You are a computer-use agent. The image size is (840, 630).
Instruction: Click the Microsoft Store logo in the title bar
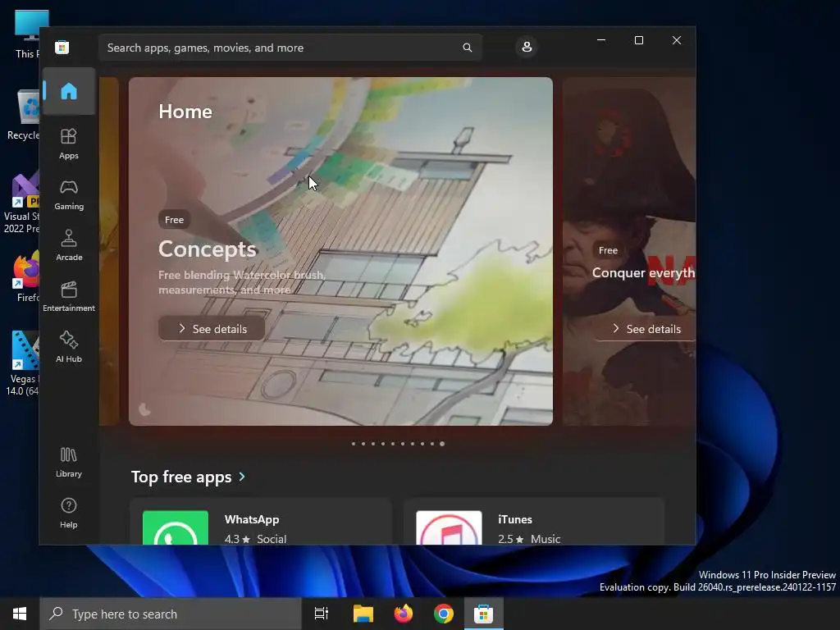click(x=62, y=47)
